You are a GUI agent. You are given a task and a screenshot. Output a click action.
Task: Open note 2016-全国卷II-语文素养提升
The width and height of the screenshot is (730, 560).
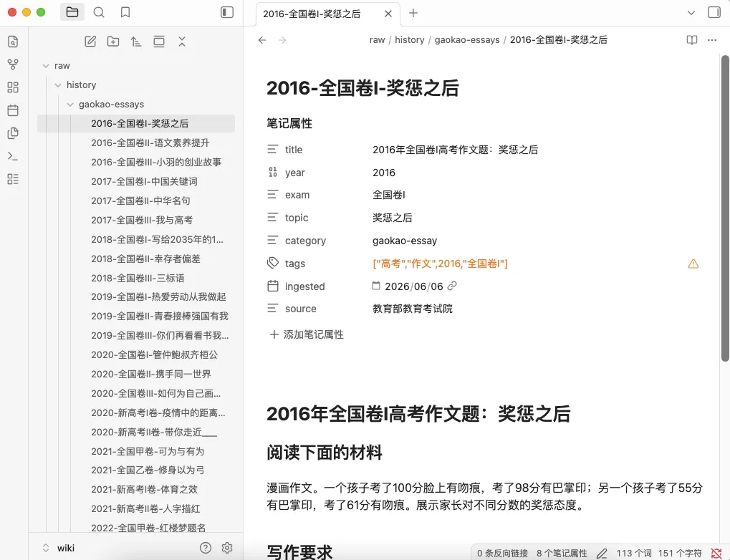click(150, 143)
